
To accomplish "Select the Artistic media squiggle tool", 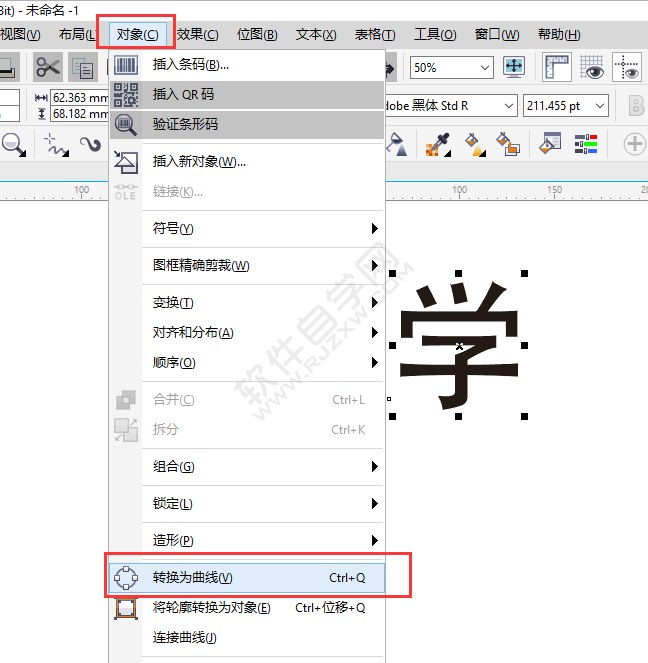I will pos(90,144).
